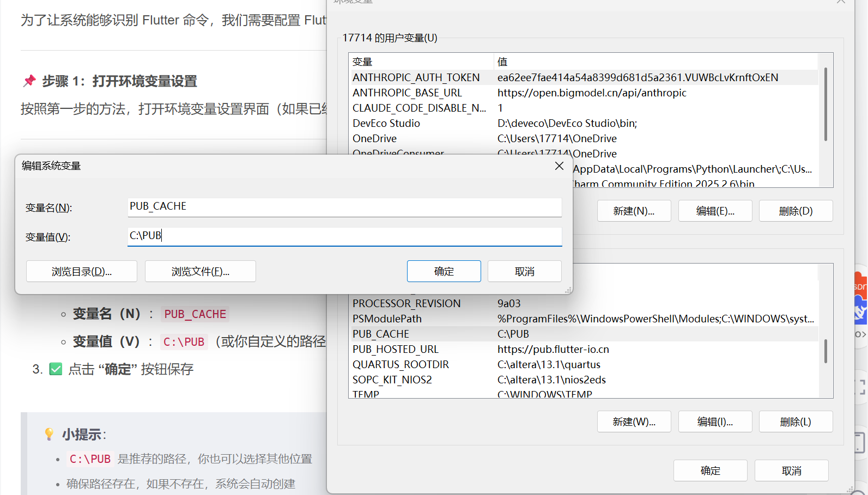868x495 pixels.
Task: Select ANTHROPIC_AUTH_TOKEN user variable row
Action: click(x=583, y=77)
